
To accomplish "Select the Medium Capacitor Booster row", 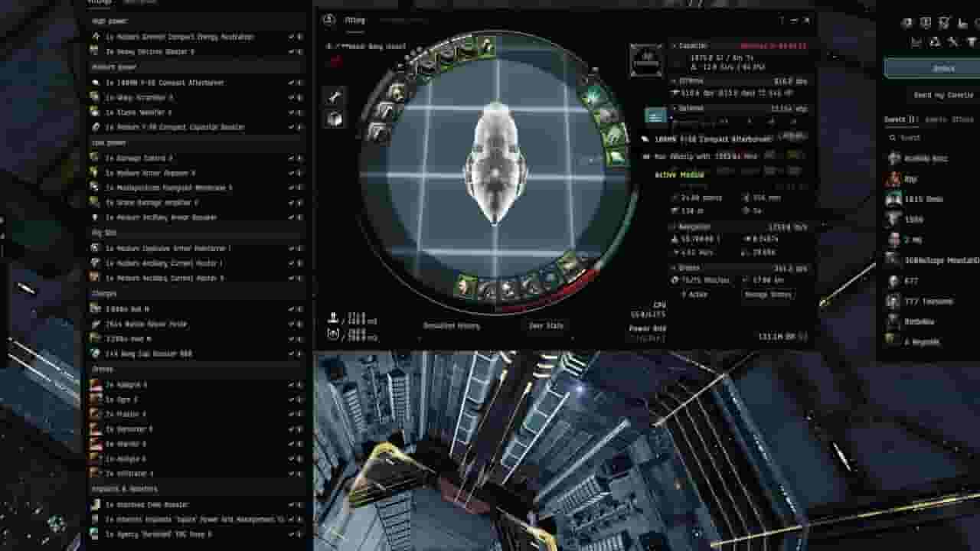I will (x=196, y=127).
